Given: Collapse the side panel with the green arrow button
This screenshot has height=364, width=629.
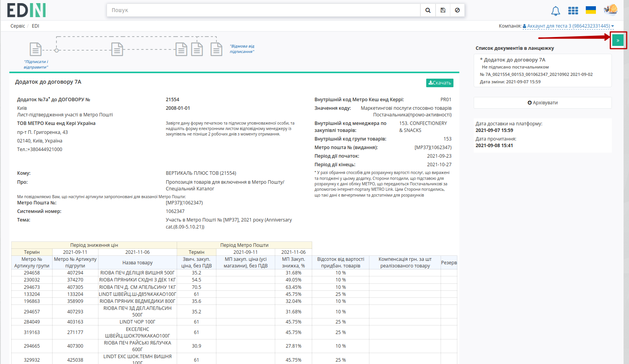Looking at the screenshot, I should coord(618,40).
